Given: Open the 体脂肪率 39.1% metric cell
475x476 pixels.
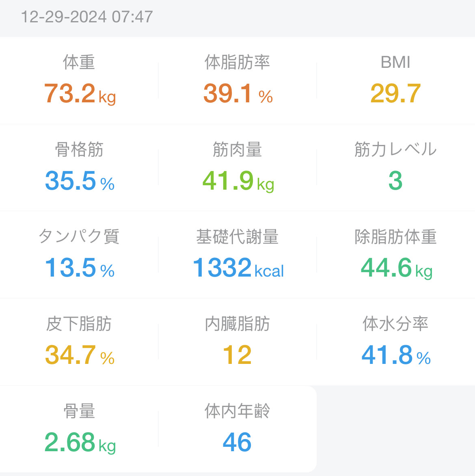Looking at the screenshot, I should point(237,80).
